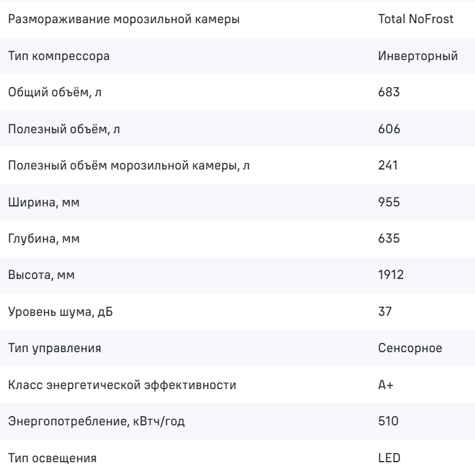Select the 510 energy consumption value
This screenshot has width=475, height=476.
(x=388, y=422)
